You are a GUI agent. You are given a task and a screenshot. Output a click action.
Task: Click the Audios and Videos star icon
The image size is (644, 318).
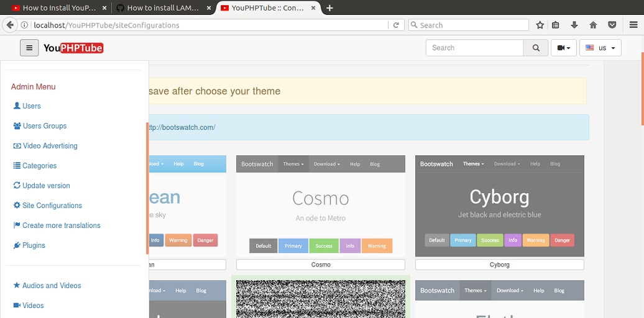point(17,285)
